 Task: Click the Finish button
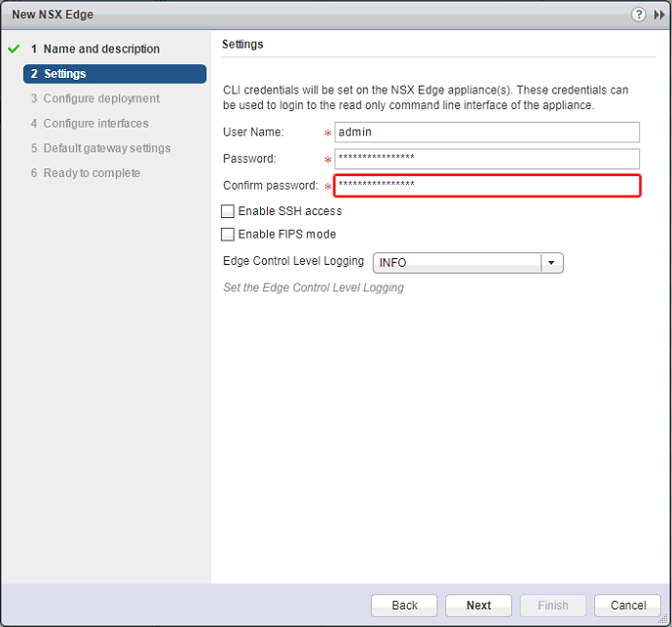point(552,605)
